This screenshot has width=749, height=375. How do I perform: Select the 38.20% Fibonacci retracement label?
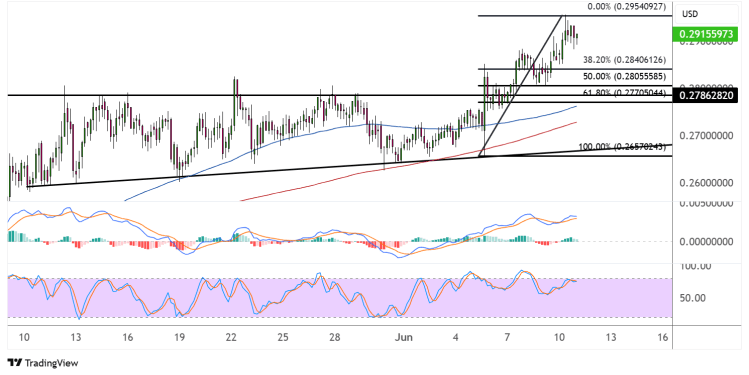(x=624, y=60)
